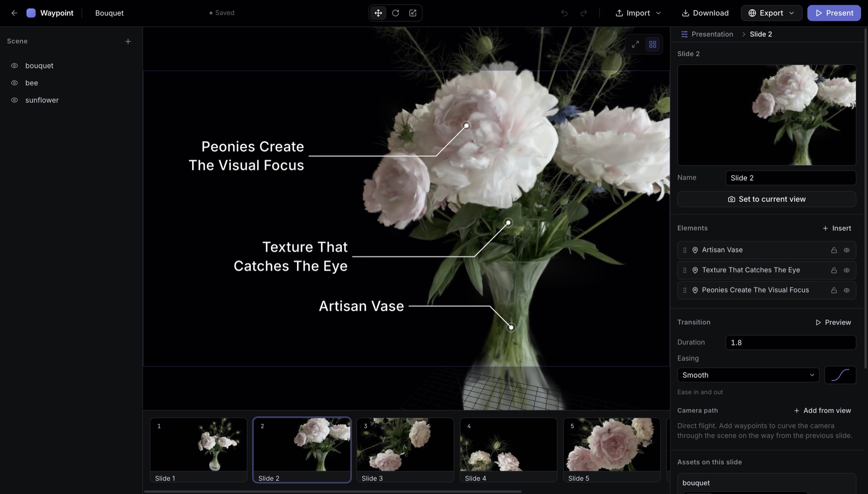Preview the slide transition
This screenshot has height=494, width=868.
coord(833,323)
